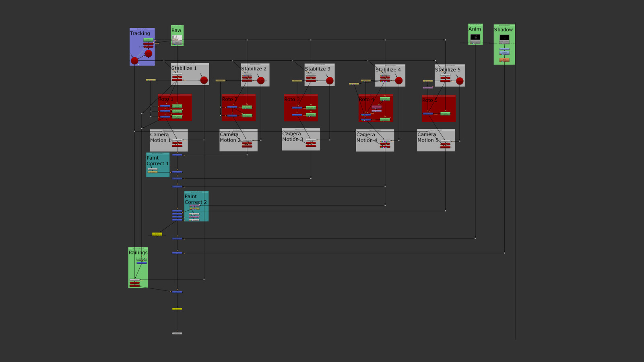Viewport: 644px width, 362px height.
Task: Select blue merge node connected to Anim pipe
Action: (177, 239)
